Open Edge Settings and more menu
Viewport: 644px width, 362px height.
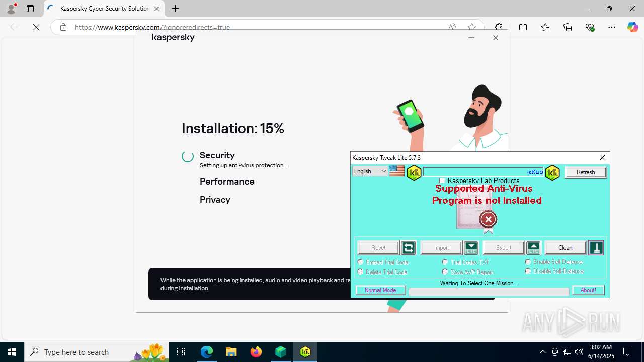pyautogui.click(x=612, y=27)
